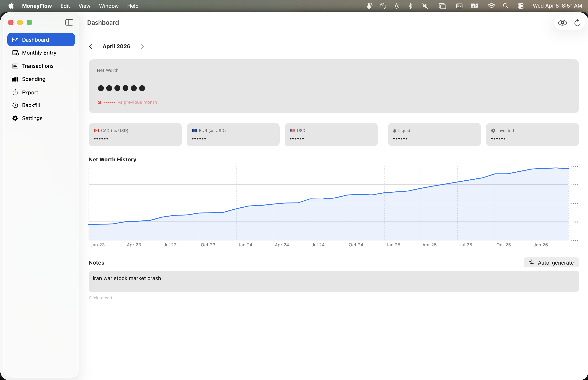The height and width of the screenshot is (380, 588).
Task: Refresh the dashboard data
Action: click(577, 22)
